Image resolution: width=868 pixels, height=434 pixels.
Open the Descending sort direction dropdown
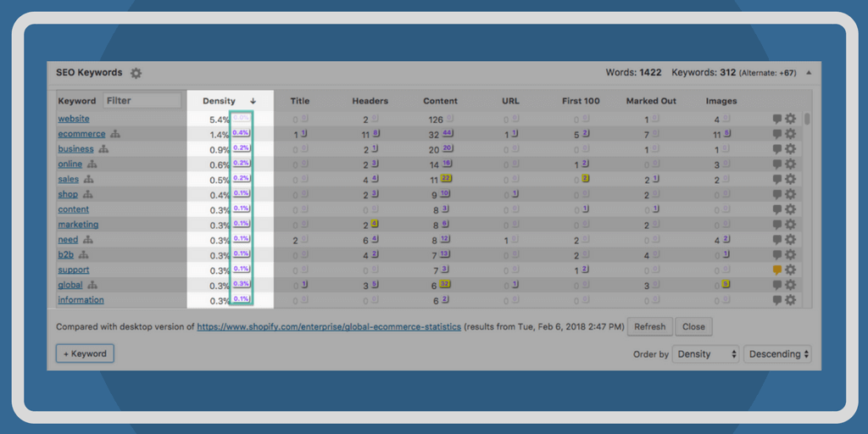click(x=776, y=354)
